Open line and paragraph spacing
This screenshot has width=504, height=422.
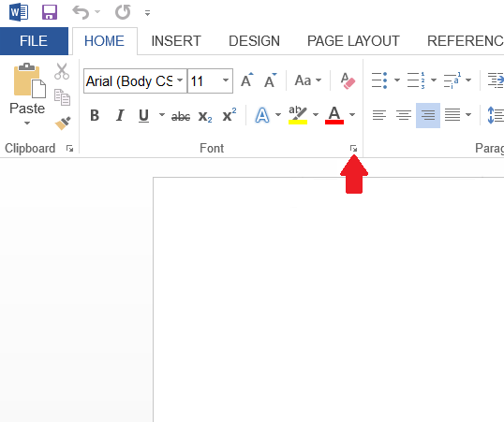point(496,115)
